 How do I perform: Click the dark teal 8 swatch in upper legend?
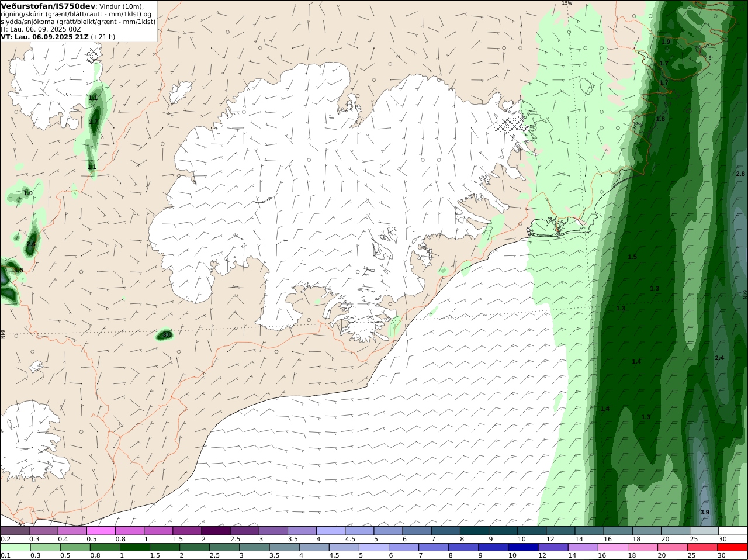point(474,531)
